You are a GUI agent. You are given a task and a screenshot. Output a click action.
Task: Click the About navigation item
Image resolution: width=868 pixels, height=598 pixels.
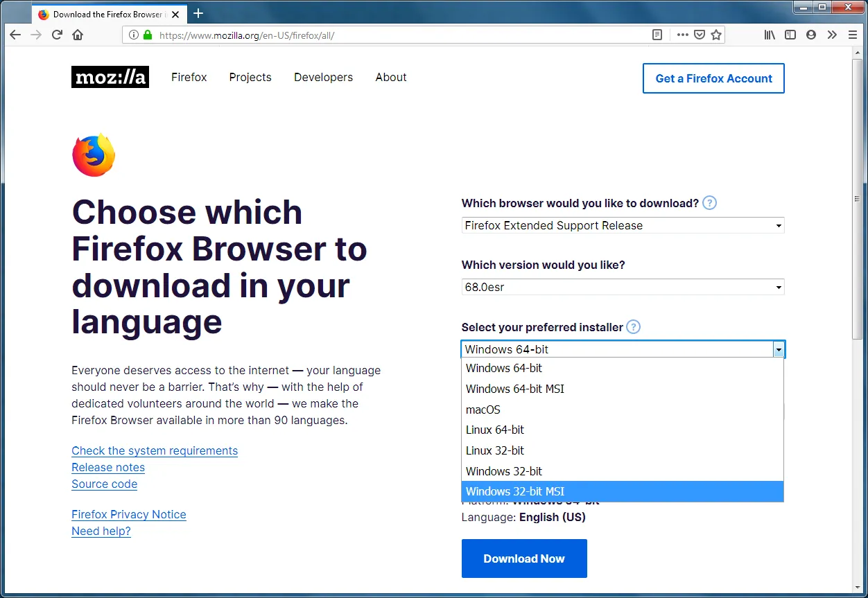click(x=390, y=77)
